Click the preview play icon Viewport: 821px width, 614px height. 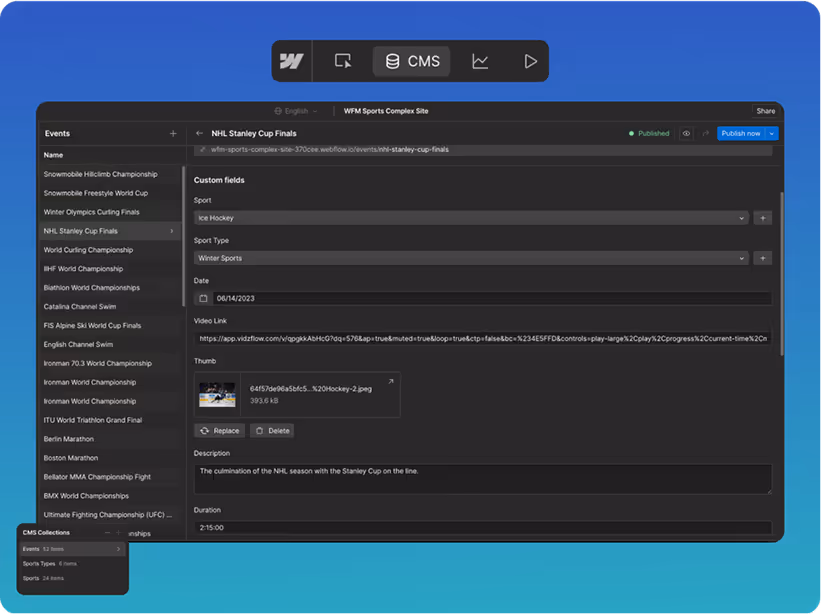point(530,61)
